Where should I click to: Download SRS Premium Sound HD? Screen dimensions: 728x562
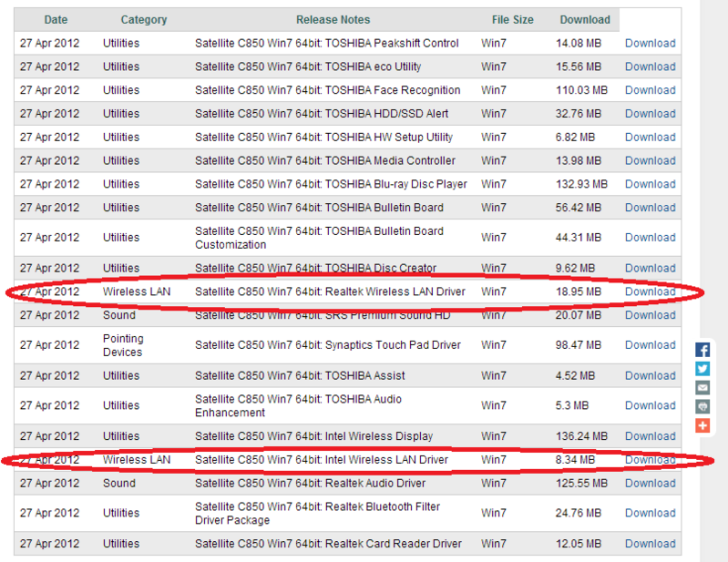(x=650, y=315)
